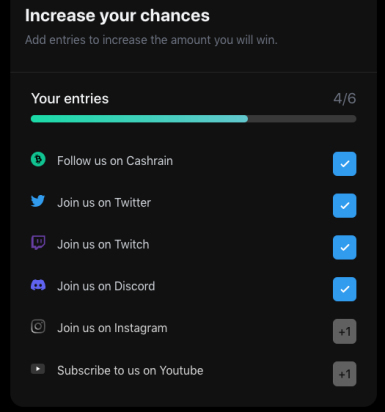Click the Discord logo icon

pyautogui.click(x=38, y=285)
